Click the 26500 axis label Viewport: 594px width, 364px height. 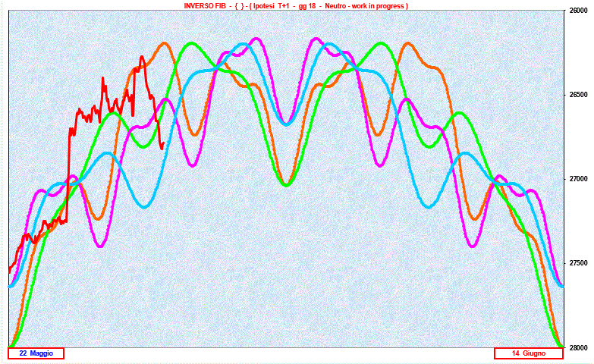pos(579,95)
